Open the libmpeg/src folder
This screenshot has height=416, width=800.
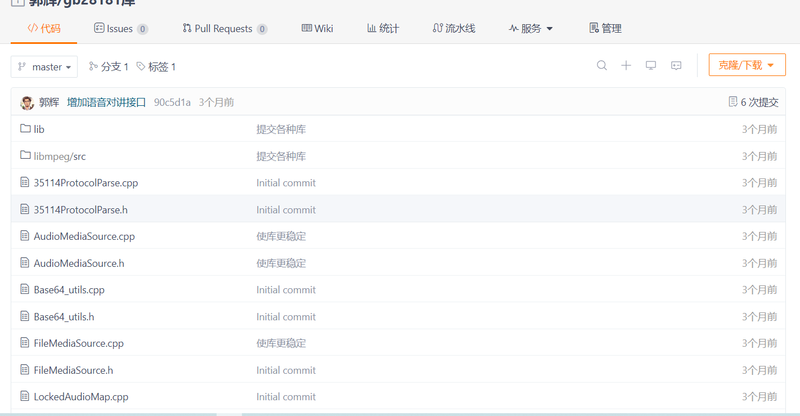[x=60, y=156]
